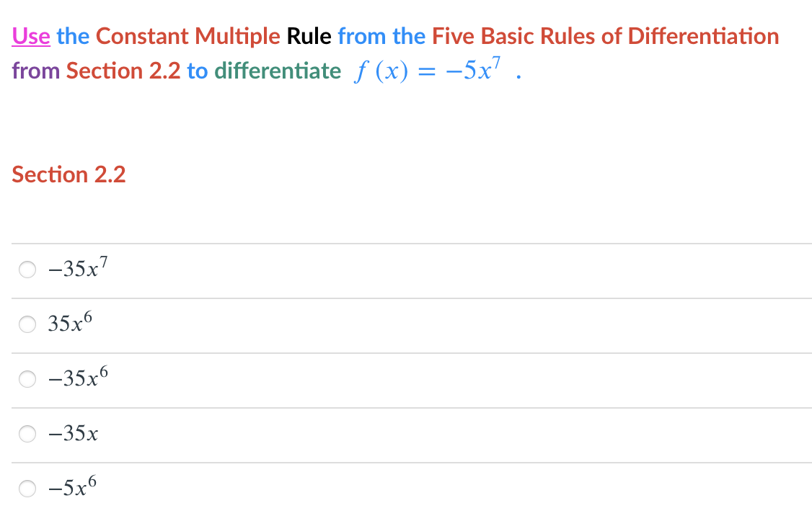This screenshot has width=812, height=529.
Task: Select the answer option −35x⁶
Action: 27,379
